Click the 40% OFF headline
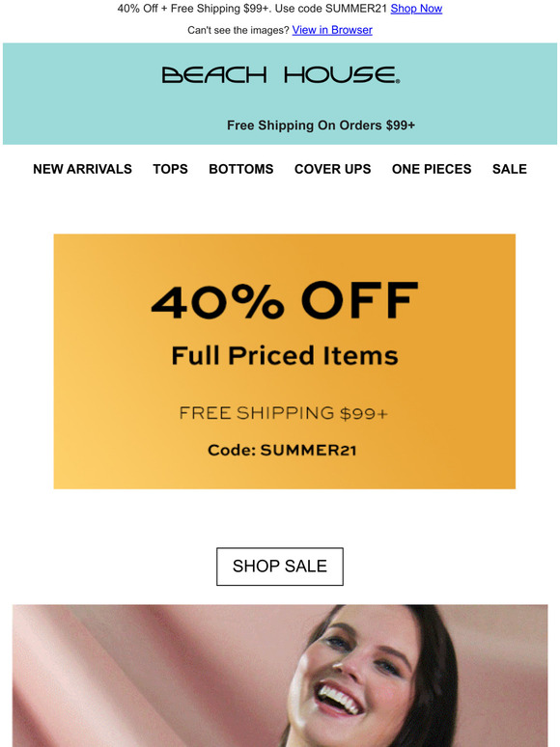Viewport: 560px width, 747px height. [x=285, y=300]
